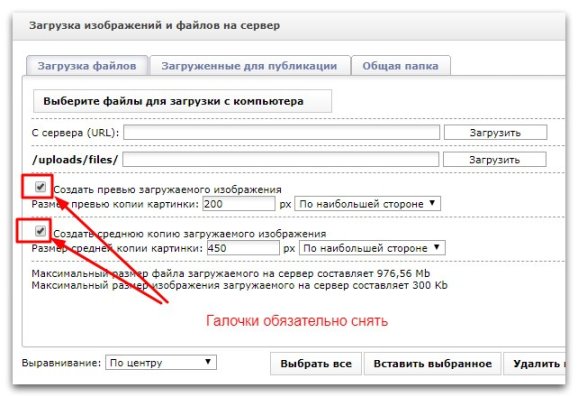This screenshot has width=578, height=396.
Task: Click the Вставить выбранное button
Action: click(433, 364)
